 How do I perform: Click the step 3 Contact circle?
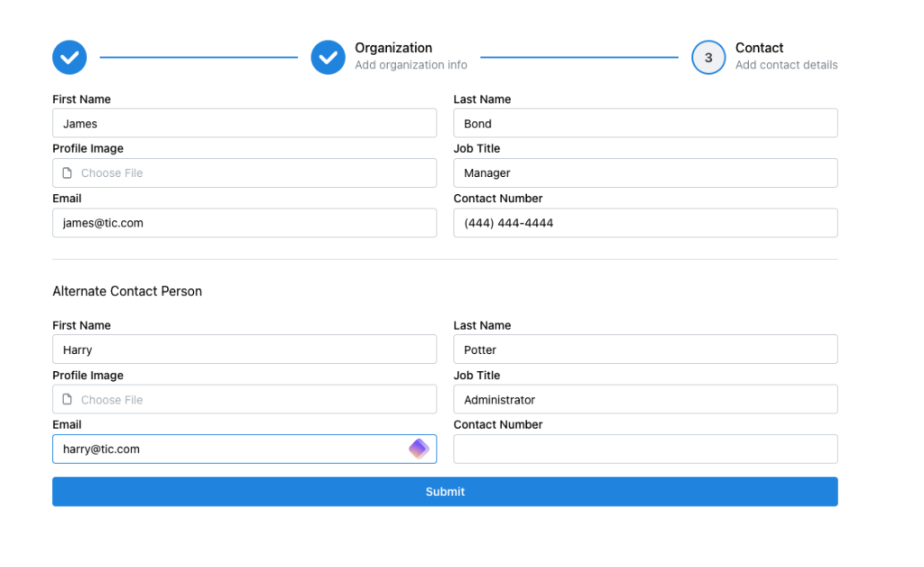tap(708, 57)
